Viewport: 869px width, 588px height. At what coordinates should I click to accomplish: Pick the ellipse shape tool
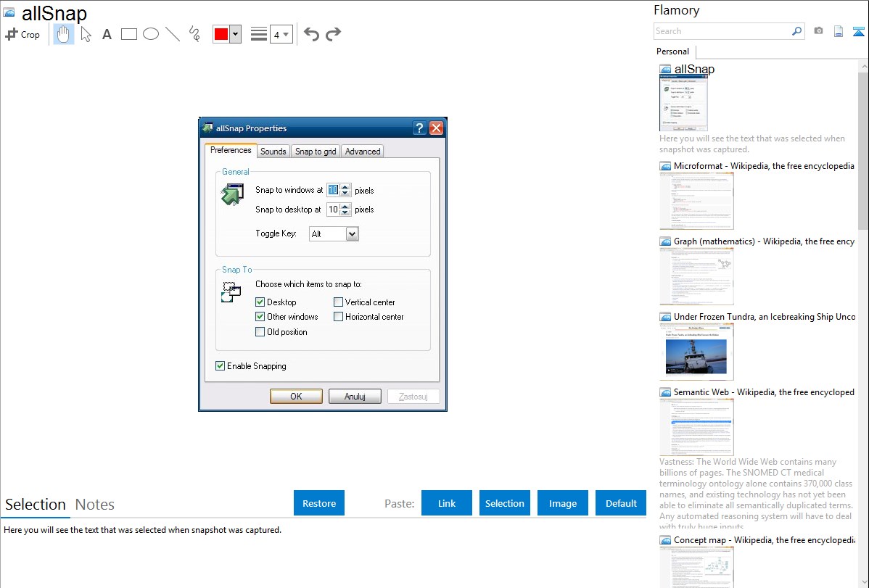click(x=151, y=34)
